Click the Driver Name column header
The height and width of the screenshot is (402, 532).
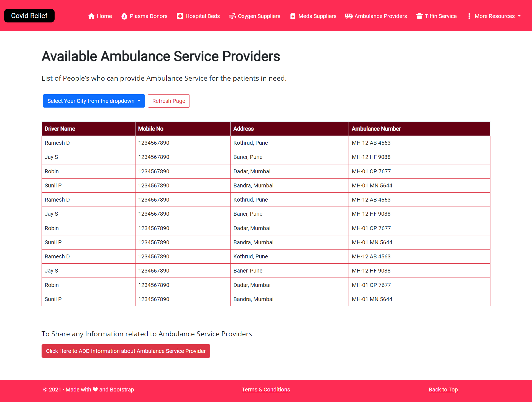pyautogui.click(x=60, y=129)
